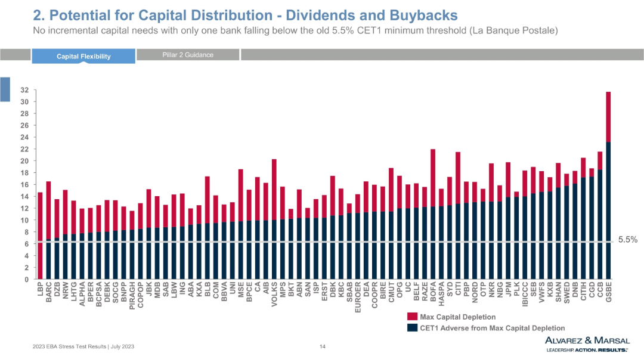Click the x-axis label 'VOLKS'
This screenshot has width=644, height=362.
[274, 294]
